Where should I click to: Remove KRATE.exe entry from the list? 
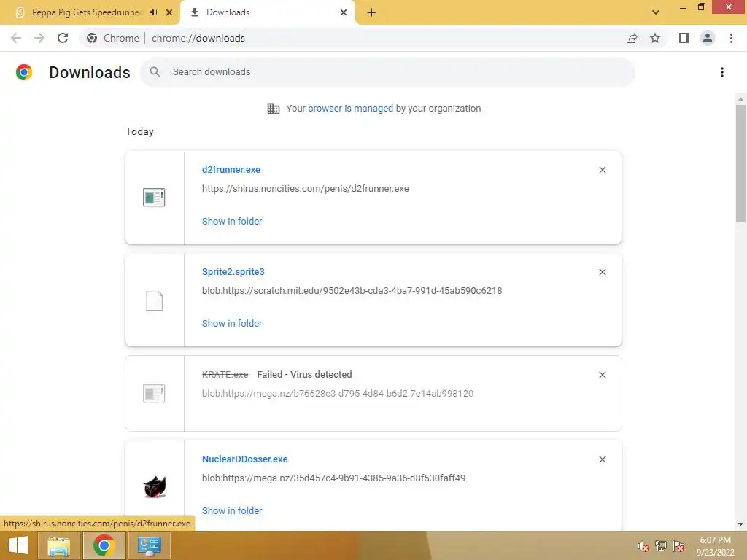pos(602,375)
